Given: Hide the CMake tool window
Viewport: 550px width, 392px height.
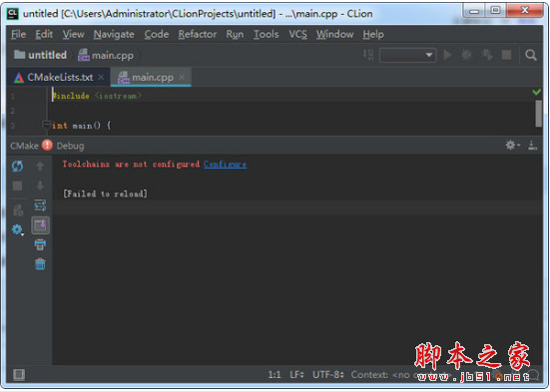Looking at the screenshot, I should tap(532, 146).
